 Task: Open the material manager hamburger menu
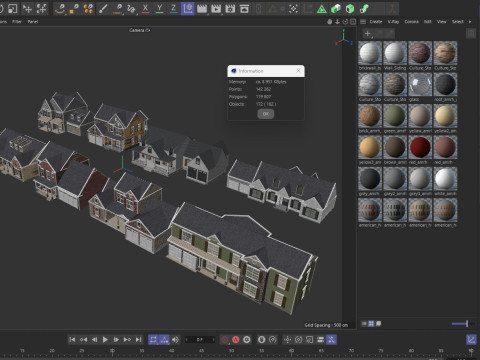363,22
